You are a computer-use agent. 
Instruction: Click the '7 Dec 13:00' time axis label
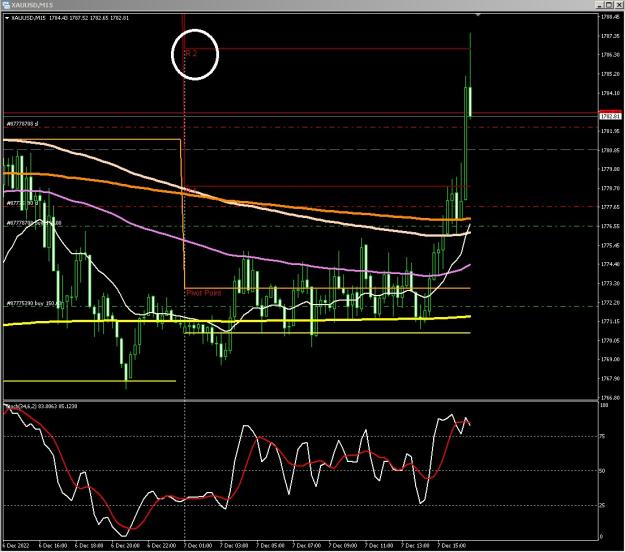[x=415, y=545]
